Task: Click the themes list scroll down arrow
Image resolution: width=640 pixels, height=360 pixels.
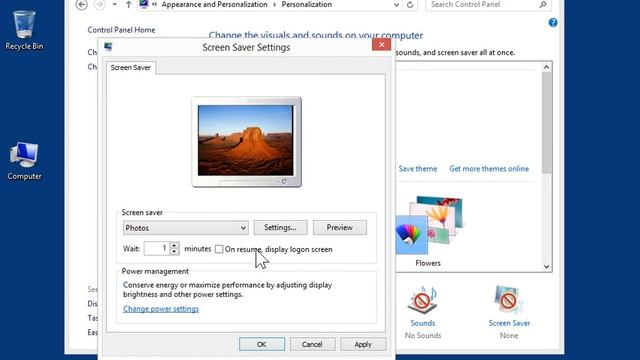Action: 547,267
